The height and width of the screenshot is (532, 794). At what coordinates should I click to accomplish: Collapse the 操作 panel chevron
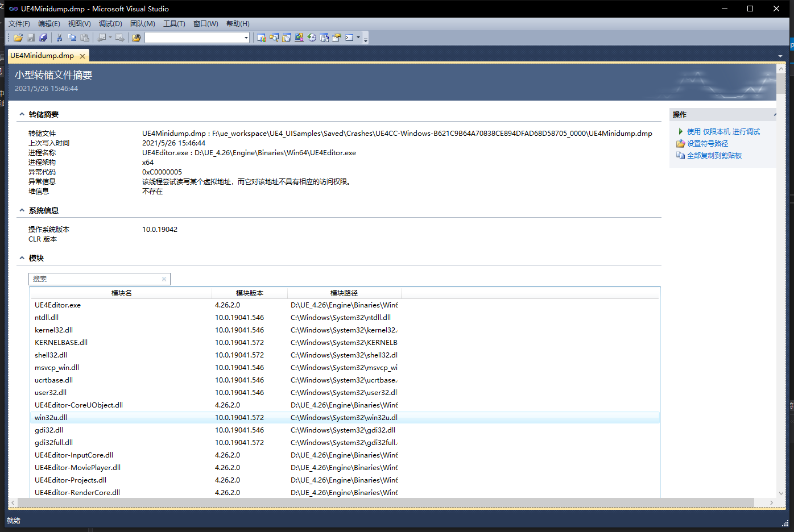click(775, 114)
